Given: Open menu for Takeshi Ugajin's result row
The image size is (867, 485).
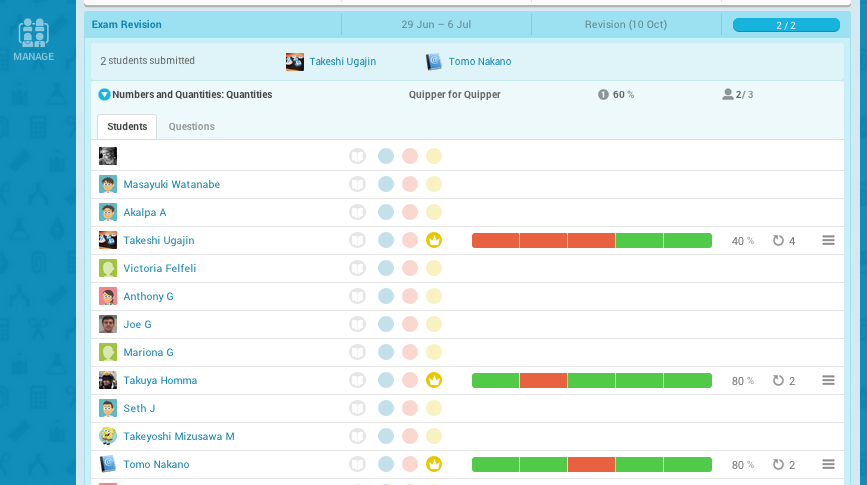Looking at the screenshot, I should click(828, 240).
